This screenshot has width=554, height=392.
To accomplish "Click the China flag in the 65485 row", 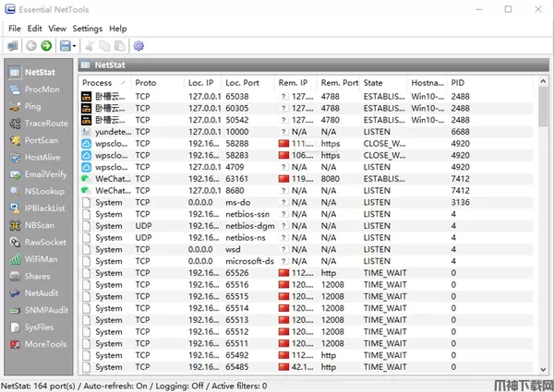I will click(x=283, y=367).
